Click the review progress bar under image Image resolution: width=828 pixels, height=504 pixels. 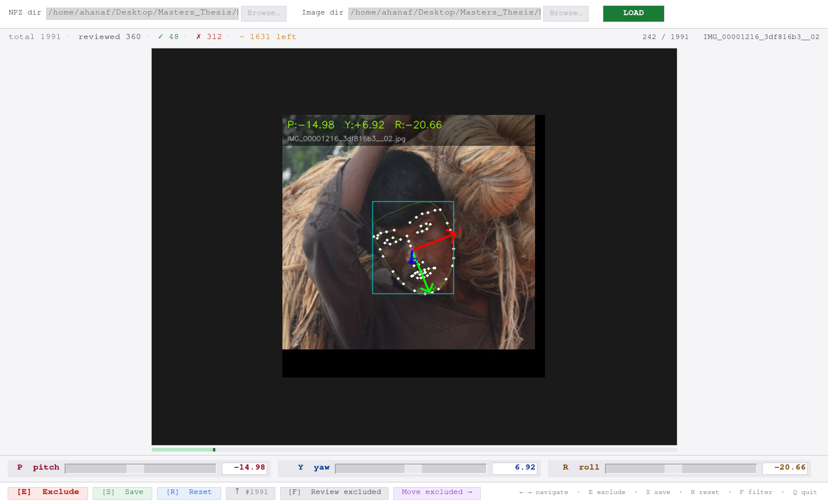click(414, 450)
